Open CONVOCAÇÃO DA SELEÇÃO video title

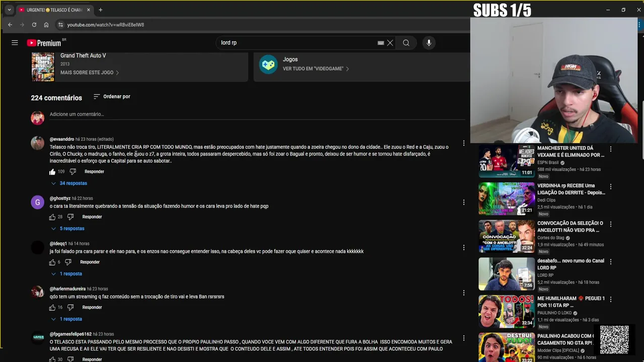click(570, 226)
